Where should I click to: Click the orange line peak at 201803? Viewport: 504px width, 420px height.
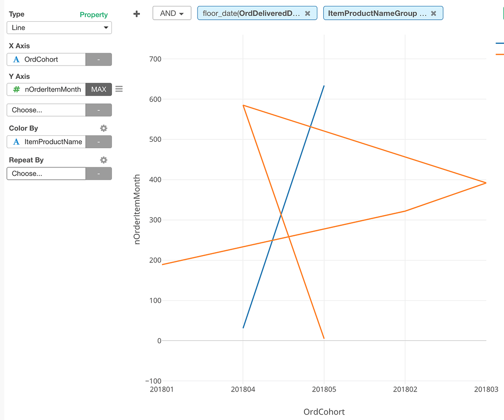[x=486, y=183]
